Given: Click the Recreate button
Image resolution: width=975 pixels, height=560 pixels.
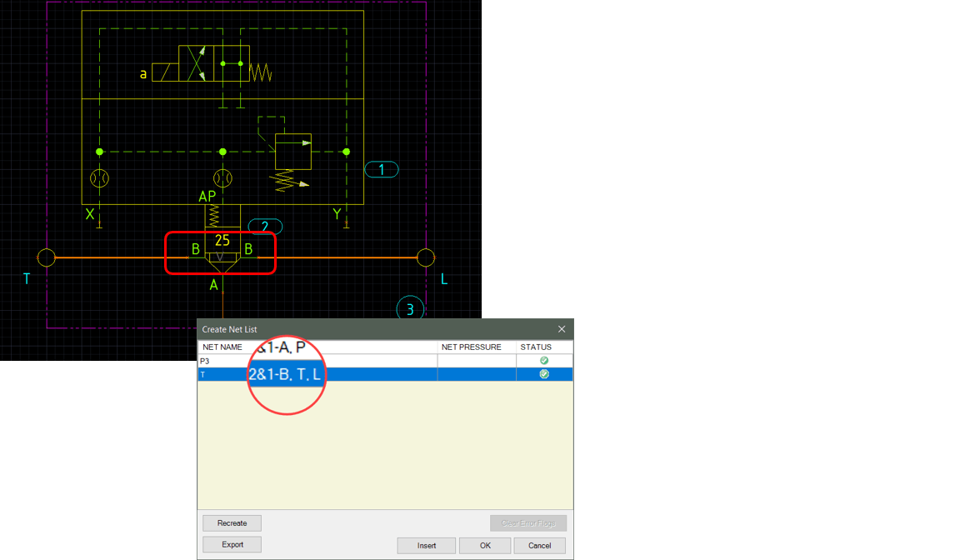Looking at the screenshot, I should (x=232, y=522).
